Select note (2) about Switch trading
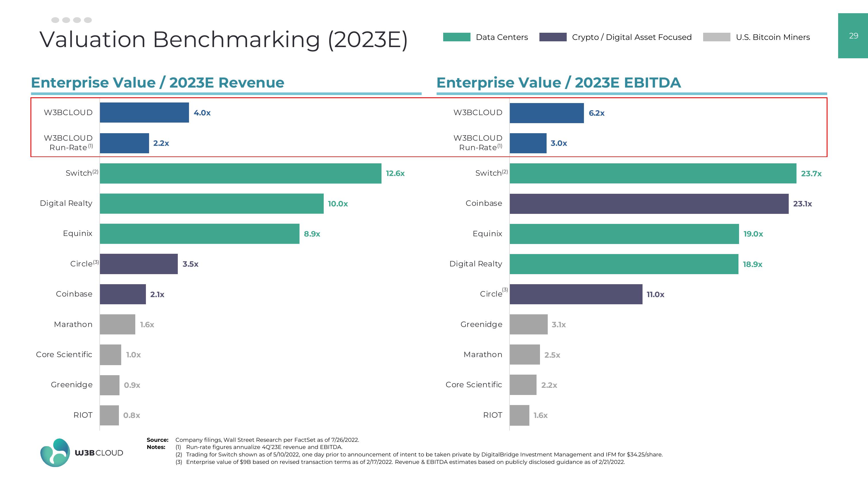 (419, 455)
